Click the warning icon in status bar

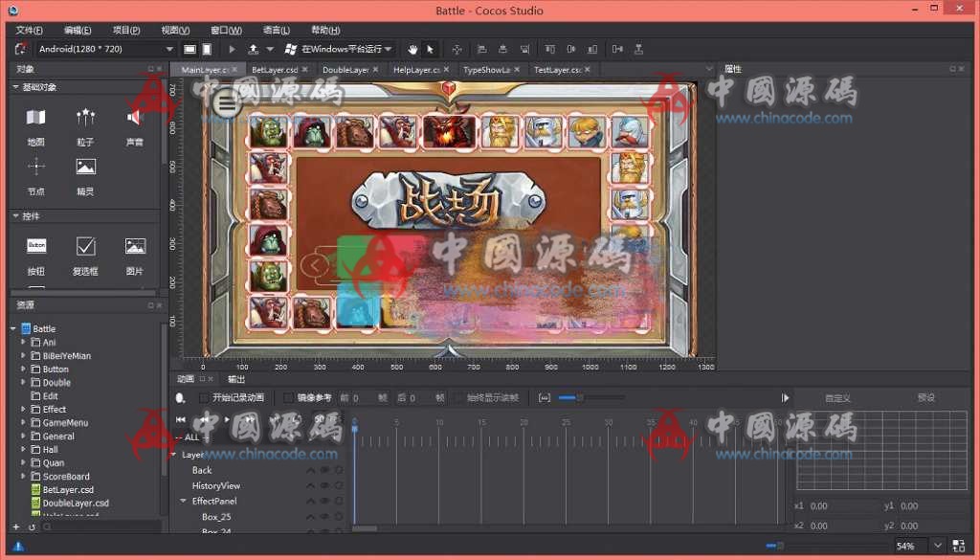pyautogui.click(x=18, y=547)
